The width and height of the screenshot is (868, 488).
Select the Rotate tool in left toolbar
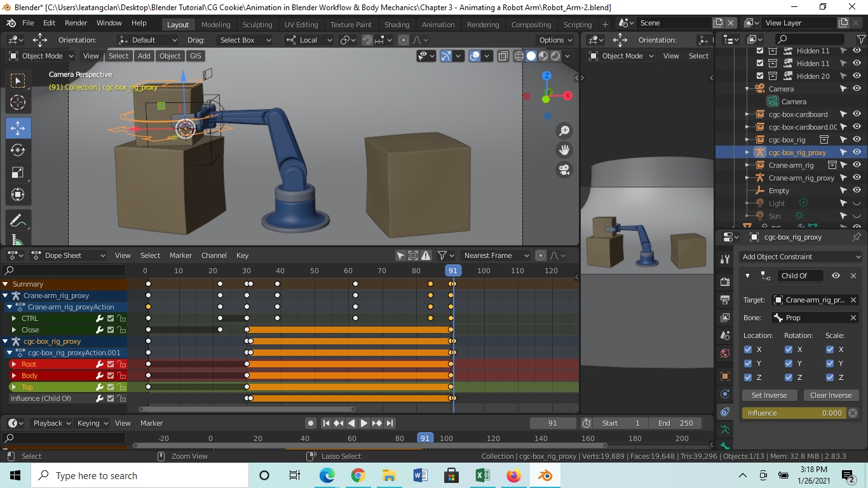(18, 150)
